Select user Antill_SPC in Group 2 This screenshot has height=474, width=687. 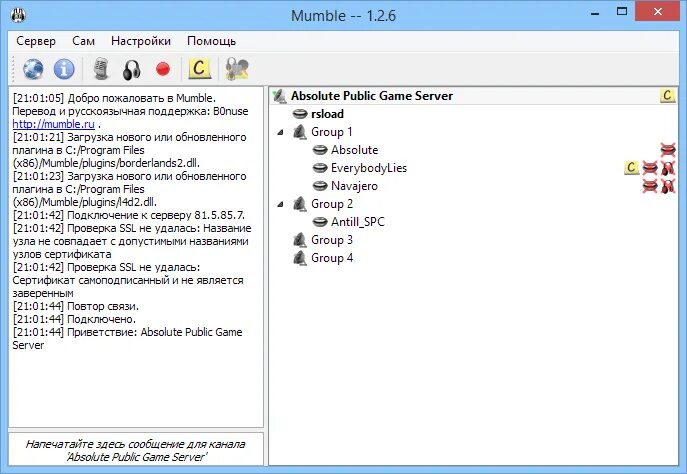point(358,222)
